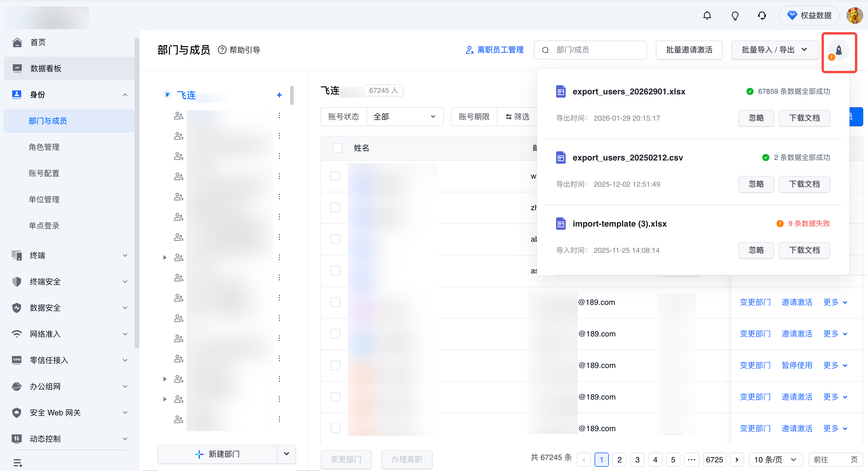Viewport: 868px width, 471px height.
Task: Open the notifications bell
Action: (x=707, y=15)
